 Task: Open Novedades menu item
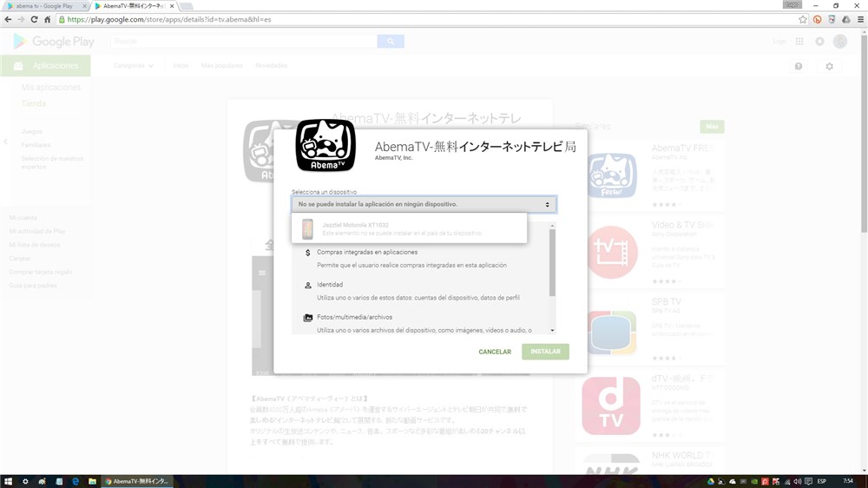point(271,65)
